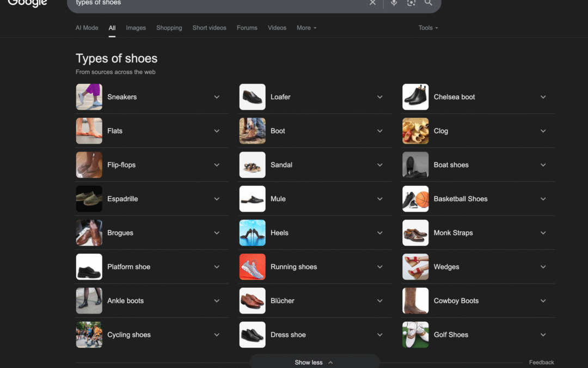Click the Google logo
Screen dimensions: 588x368
27,3
